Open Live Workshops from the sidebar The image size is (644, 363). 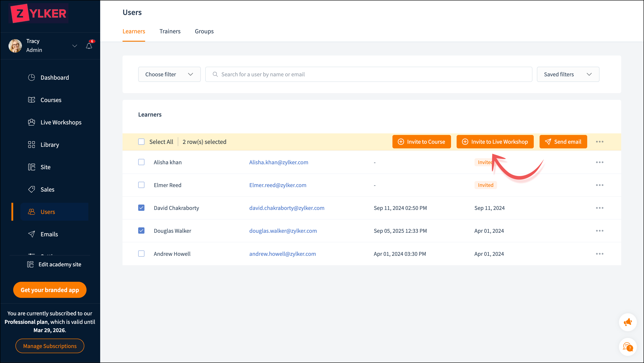point(61,122)
